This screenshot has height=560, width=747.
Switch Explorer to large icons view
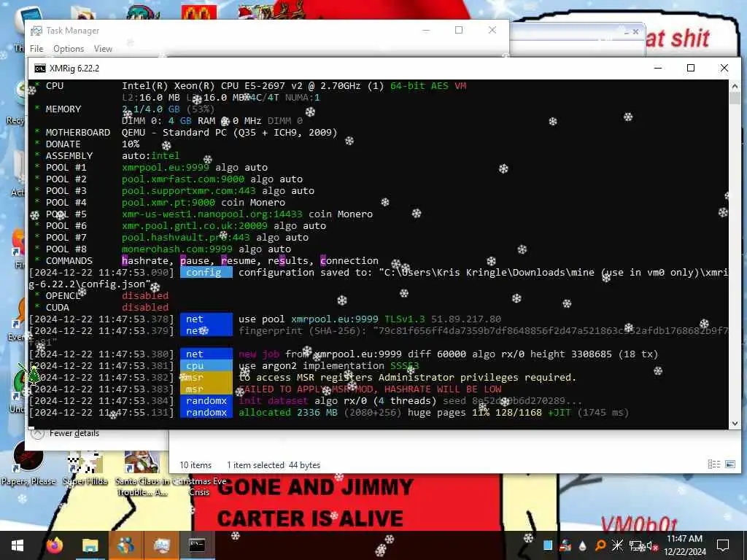(729, 464)
